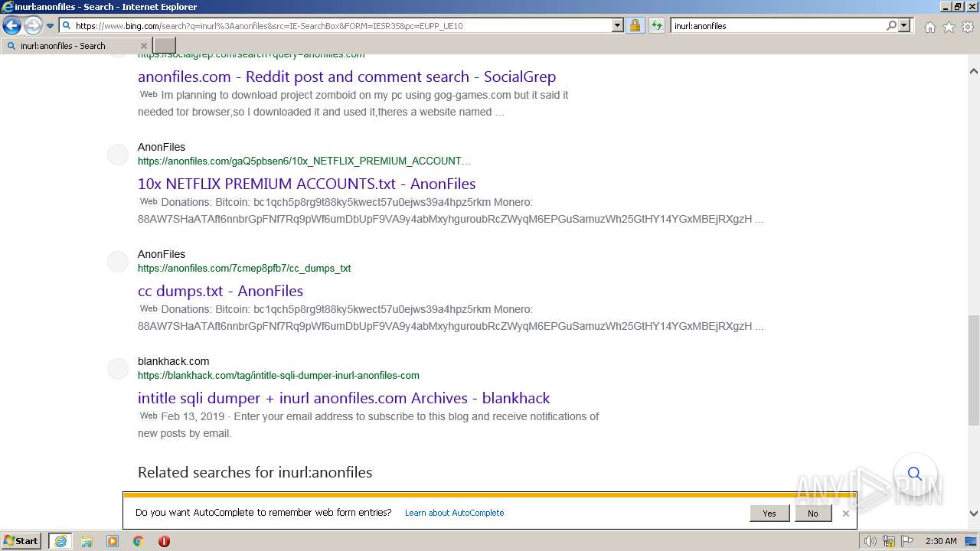This screenshot has height=551, width=980.
Task: Click the blankhack.com site name text
Action: click(x=173, y=361)
